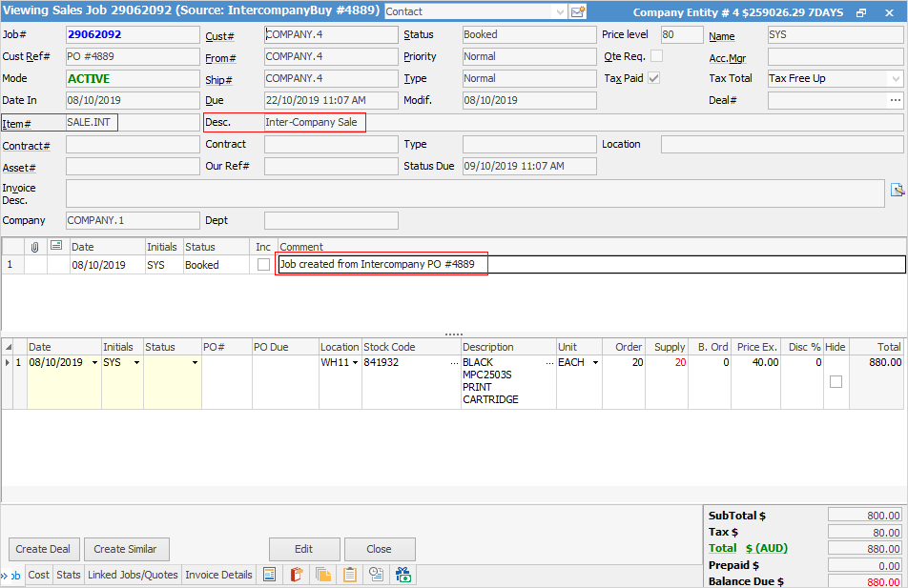Click the paperclip attachment column icon

(x=35, y=247)
